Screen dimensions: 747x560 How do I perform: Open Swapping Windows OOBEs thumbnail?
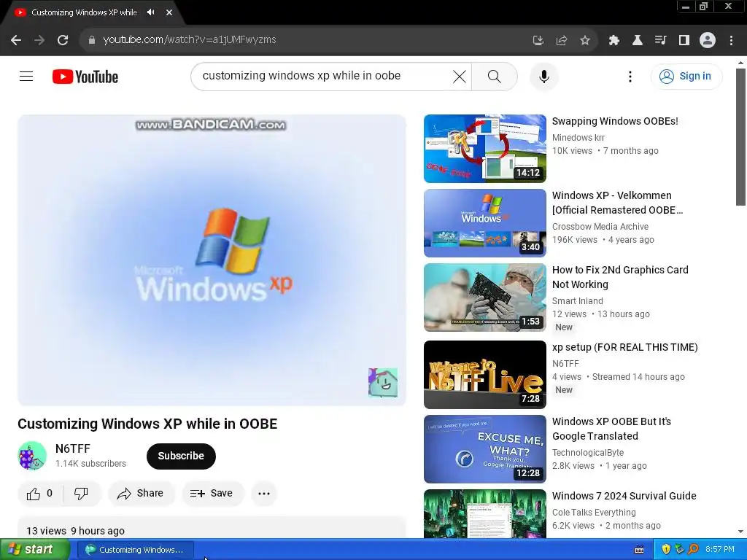point(485,149)
